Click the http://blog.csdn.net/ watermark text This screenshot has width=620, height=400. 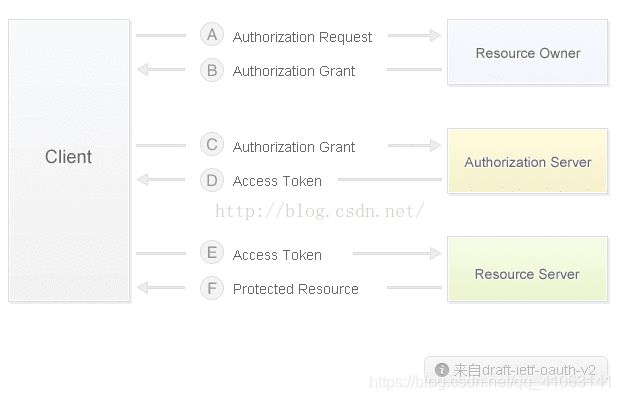[x=319, y=211]
